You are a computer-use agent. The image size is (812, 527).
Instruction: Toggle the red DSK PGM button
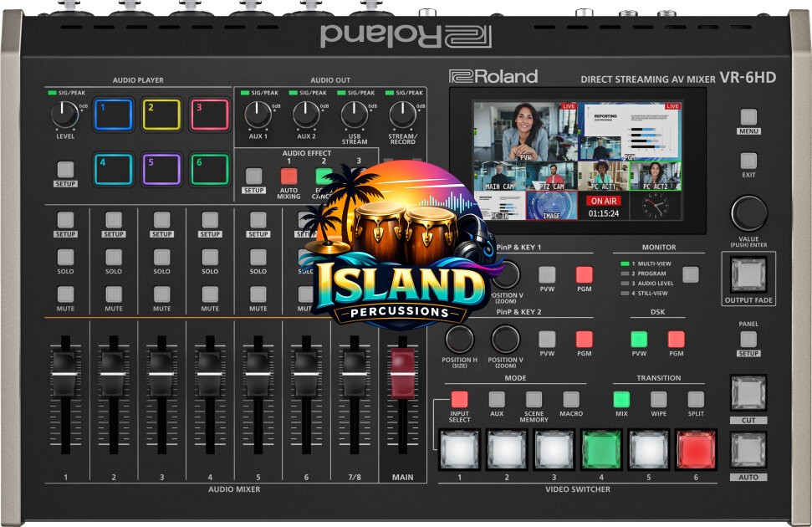click(676, 339)
